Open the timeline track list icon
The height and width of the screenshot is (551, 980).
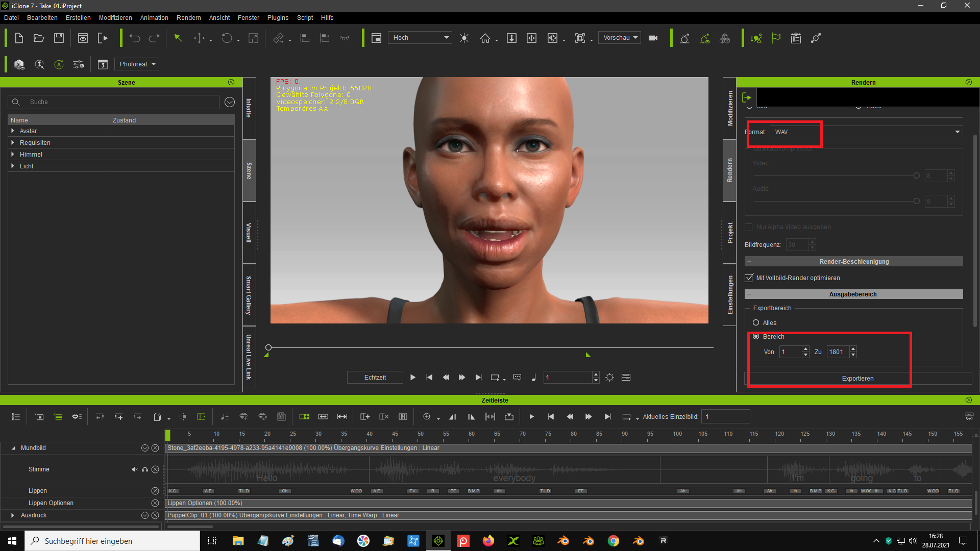16,417
